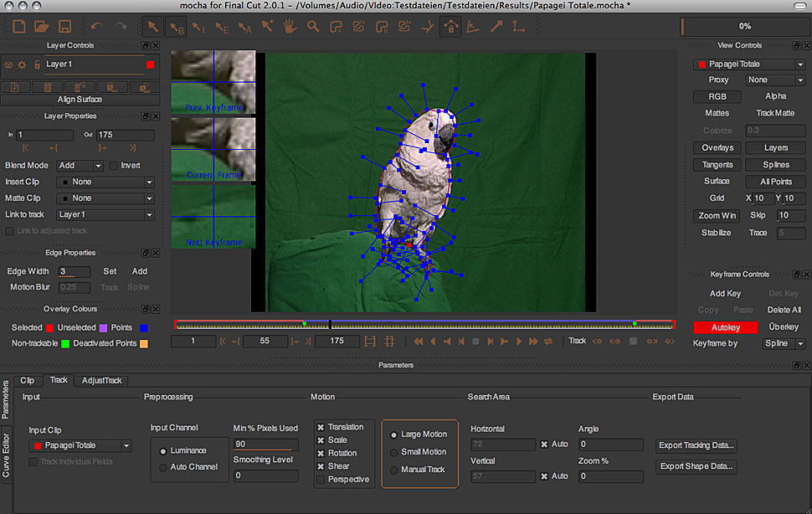Enable the Perspective motion checkbox
812x514 pixels.
coord(321,480)
